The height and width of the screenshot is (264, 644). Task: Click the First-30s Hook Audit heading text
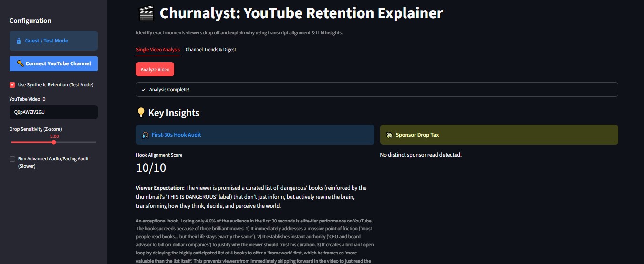click(177, 135)
